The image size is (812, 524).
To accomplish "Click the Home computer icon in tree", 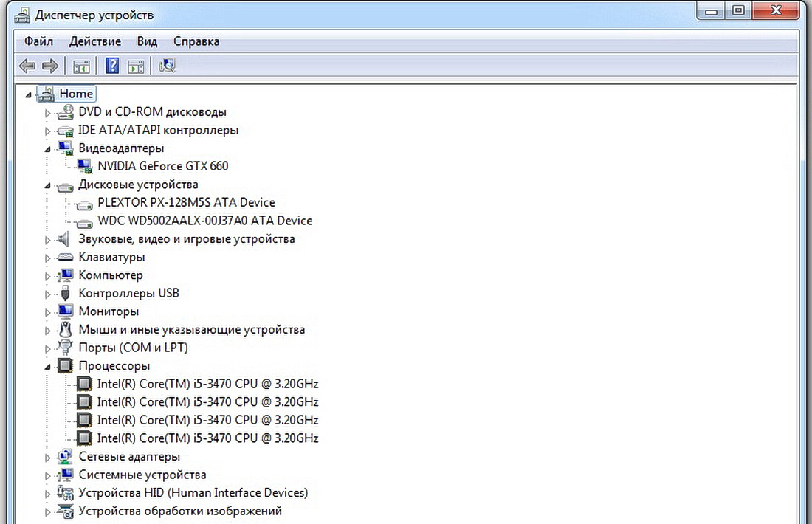I will point(46,94).
